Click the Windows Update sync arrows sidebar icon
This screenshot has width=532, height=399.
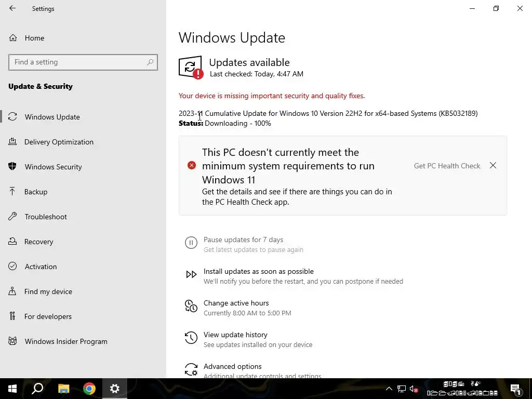click(12, 116)
